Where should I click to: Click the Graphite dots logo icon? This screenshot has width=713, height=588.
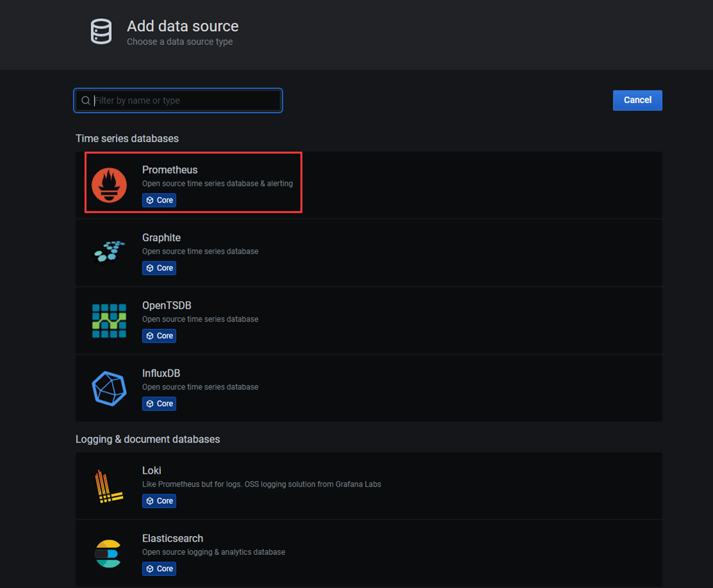pos(109,252)
